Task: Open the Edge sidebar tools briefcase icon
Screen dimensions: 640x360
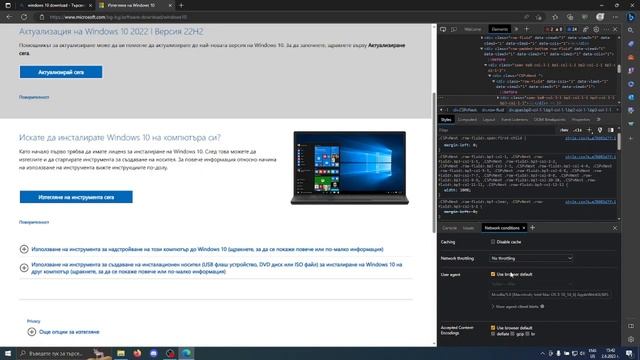Action: (631, 57)
